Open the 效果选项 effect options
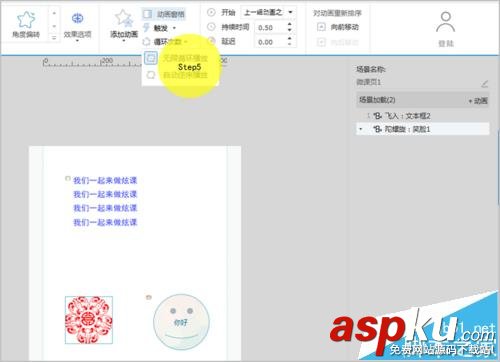 tap(77, 26)
